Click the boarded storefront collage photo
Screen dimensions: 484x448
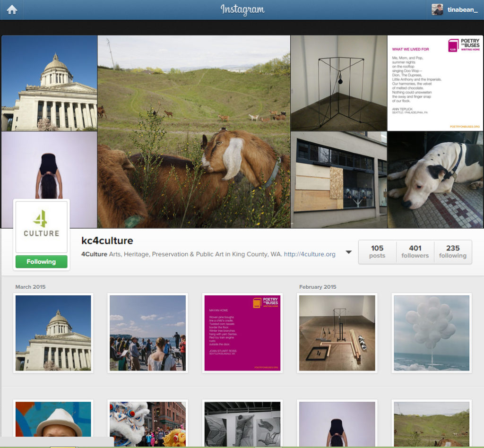click(338, 180)
